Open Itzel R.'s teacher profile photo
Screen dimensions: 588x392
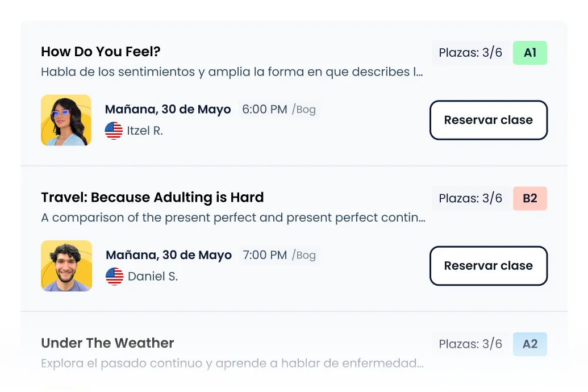[66, 120]
